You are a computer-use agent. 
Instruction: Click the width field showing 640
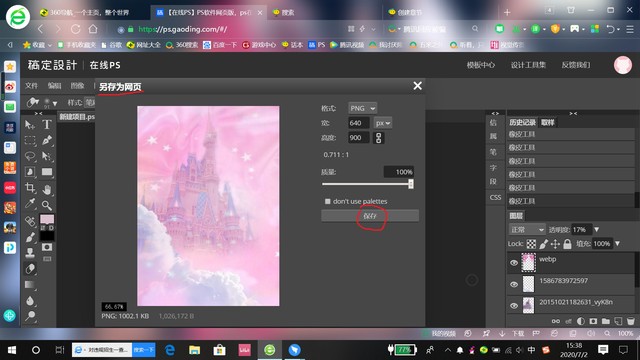pos(359,123)
